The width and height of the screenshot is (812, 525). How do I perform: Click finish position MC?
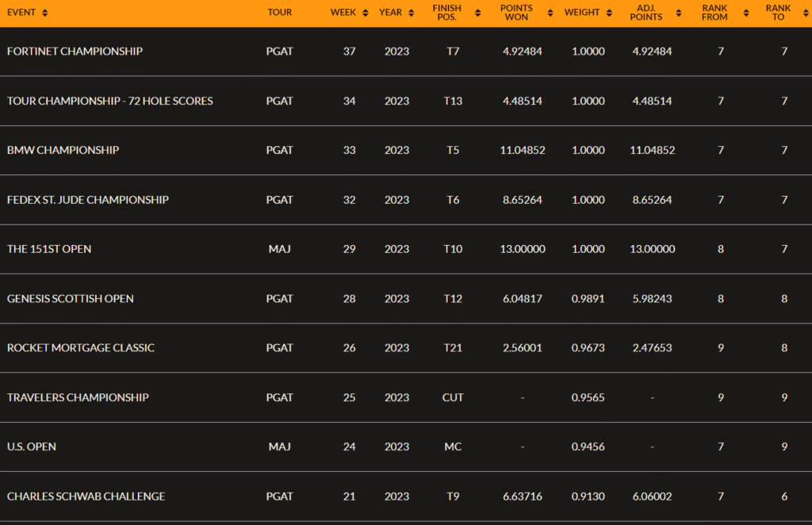click(453, 446)
